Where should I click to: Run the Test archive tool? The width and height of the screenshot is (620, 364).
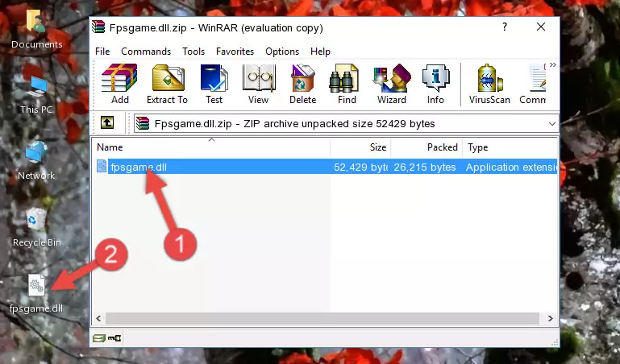(214, 84)
